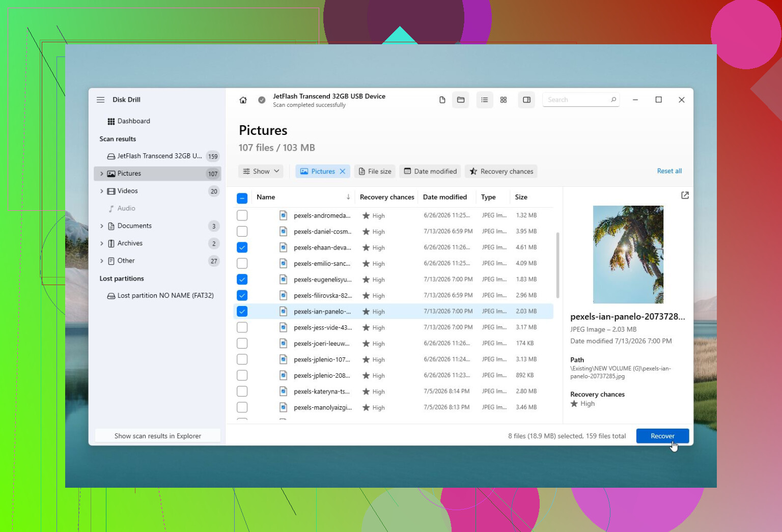Toggle the select-all checkbox in header
The width and height of the screenshot is (782, 532).
(242, 198)
